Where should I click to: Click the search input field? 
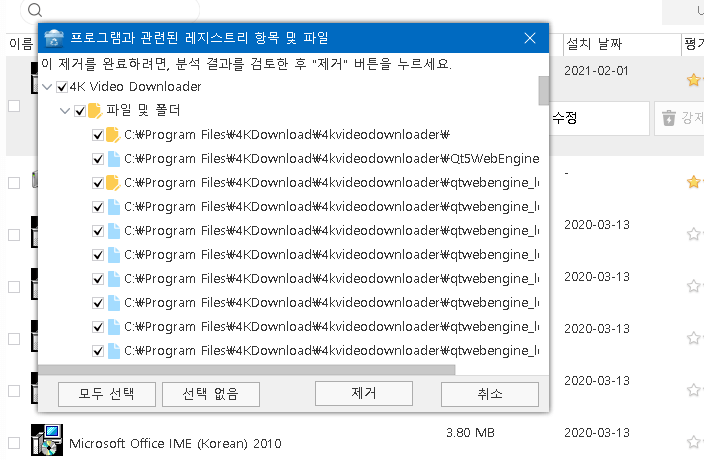point(110,10)
